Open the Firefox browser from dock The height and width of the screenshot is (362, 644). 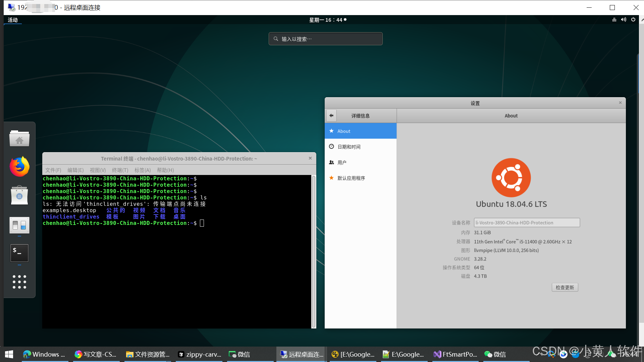pos(19,167)
